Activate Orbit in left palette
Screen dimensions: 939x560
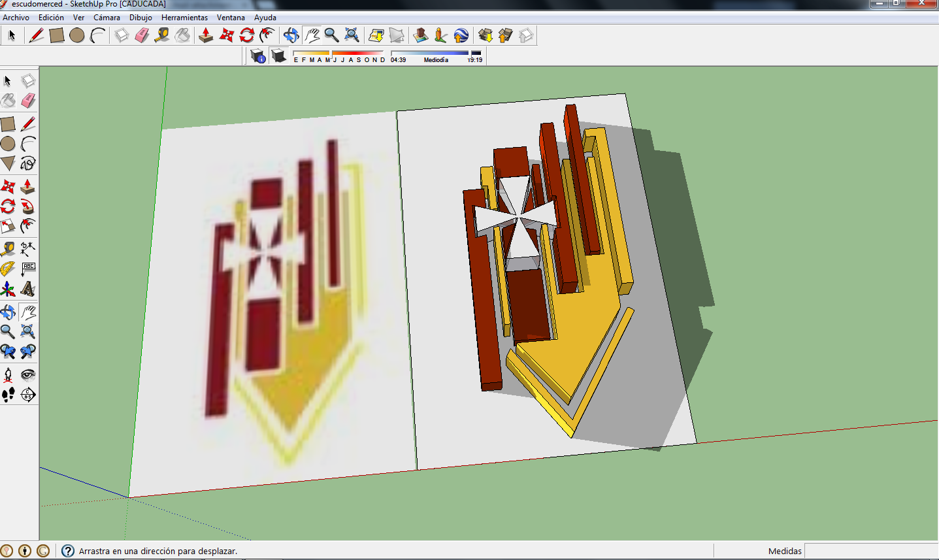(x=8, y=312)
